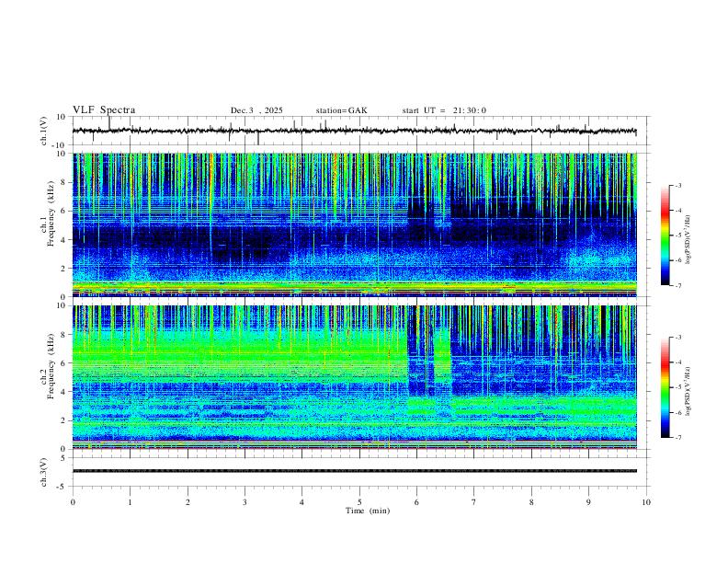Click time axis tick label "2"
The image size is (728, 563).
[188, 502]
